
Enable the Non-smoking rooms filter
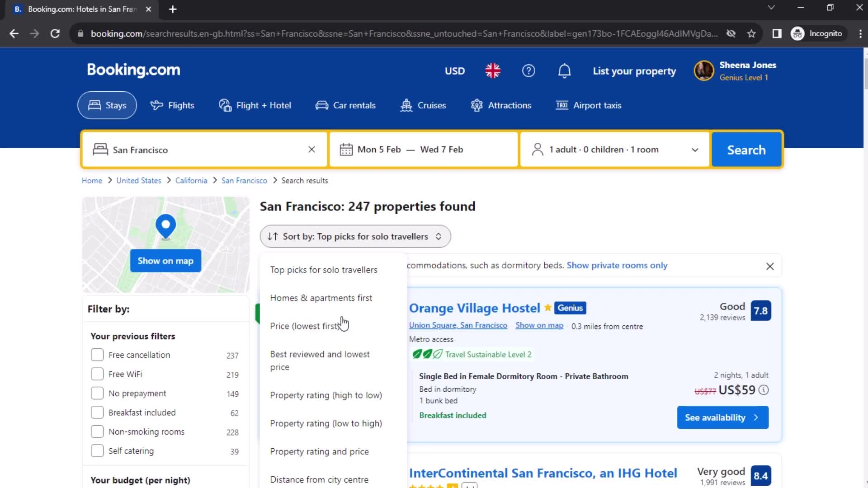coord(97,432)
